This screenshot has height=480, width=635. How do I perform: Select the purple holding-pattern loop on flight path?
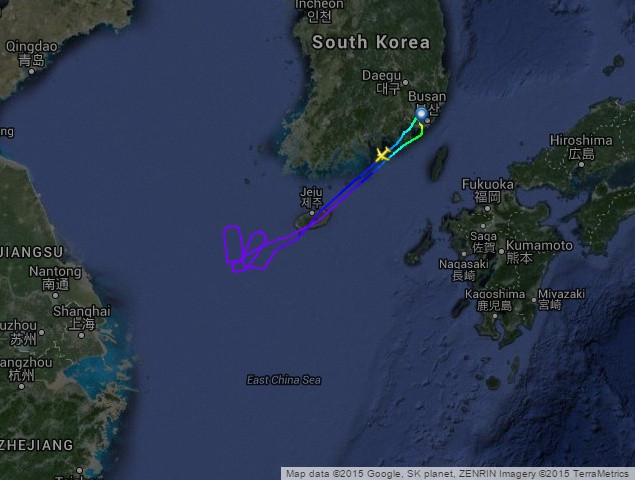[245, 248]
